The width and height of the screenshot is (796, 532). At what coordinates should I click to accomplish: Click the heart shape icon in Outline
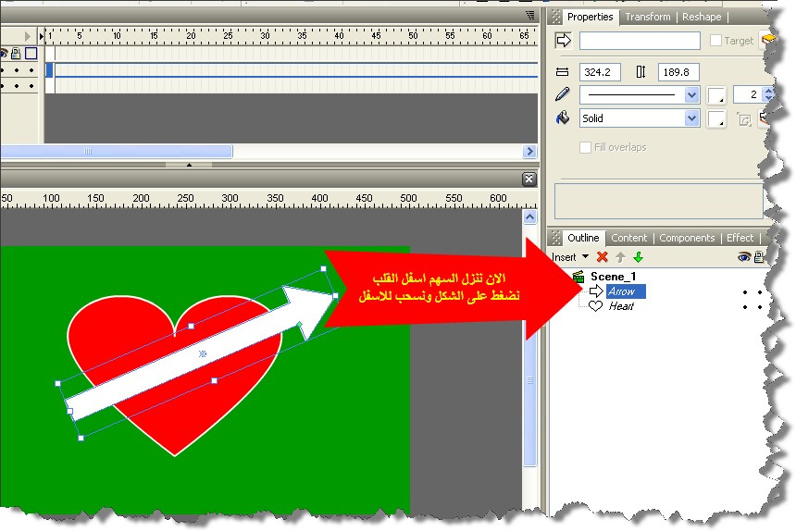(x=596, y=306)
